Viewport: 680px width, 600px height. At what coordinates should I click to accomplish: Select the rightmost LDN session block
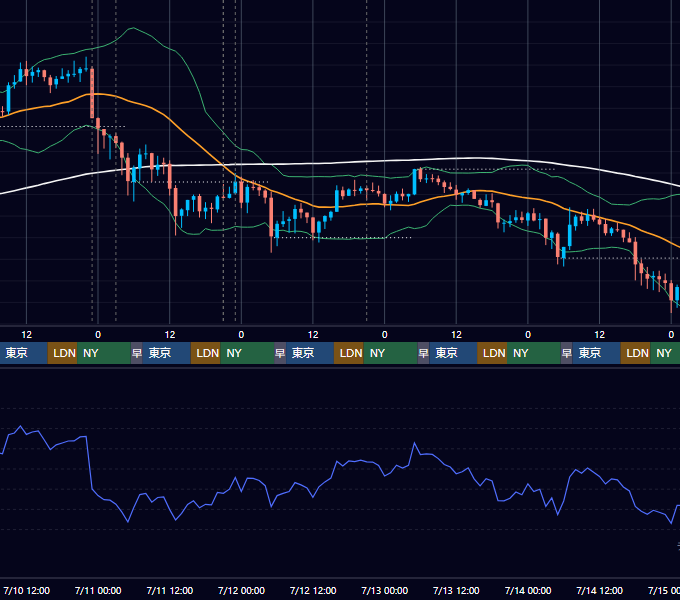click(635, 353)
